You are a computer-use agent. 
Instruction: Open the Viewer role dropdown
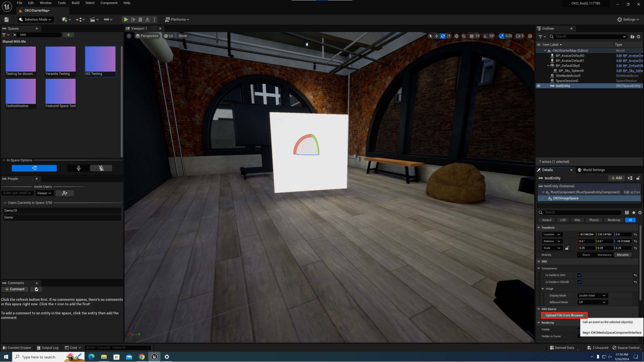(x=44, y=193)
